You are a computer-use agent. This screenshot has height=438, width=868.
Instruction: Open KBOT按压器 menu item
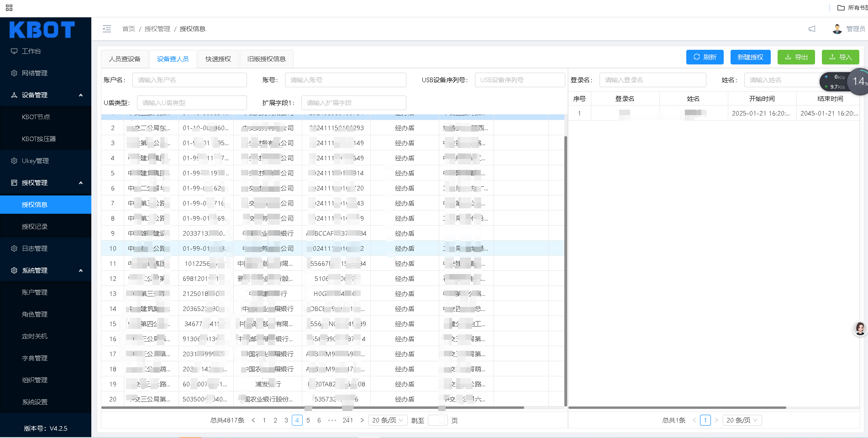46,139
